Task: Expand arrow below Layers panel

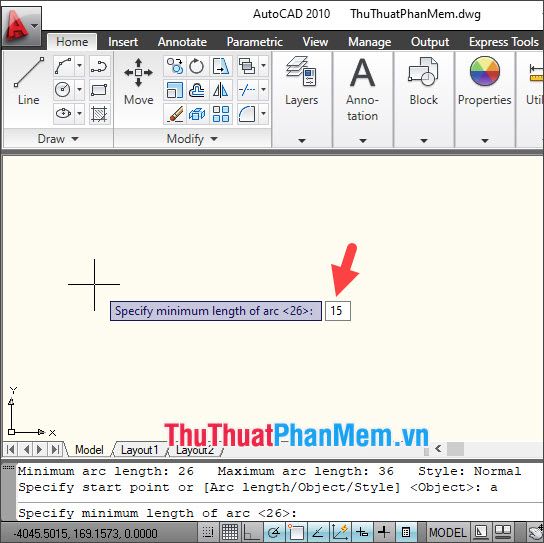Action: tap(302, 141)
